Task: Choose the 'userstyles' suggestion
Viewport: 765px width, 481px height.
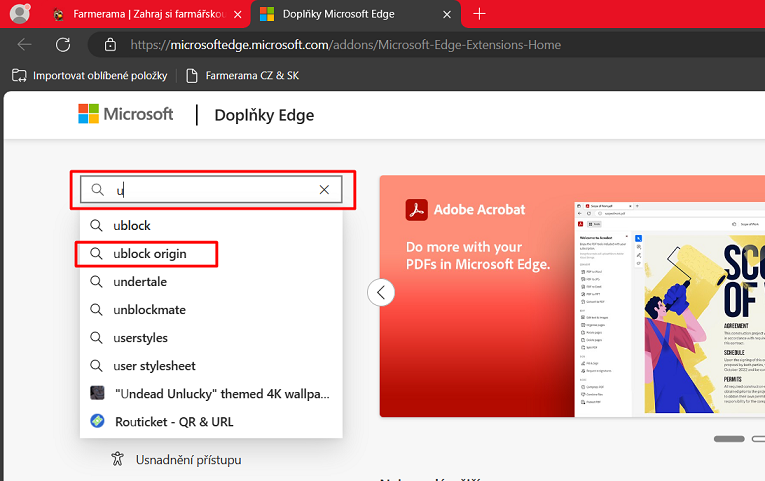Action: pyautogui.click(x=211, y=338)
